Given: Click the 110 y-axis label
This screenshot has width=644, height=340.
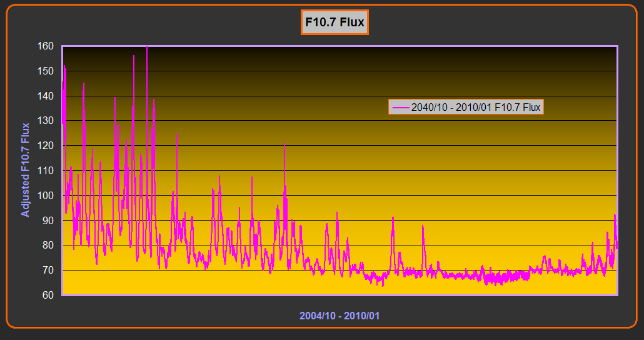Looking at the screenshot, I should point(46,170).
